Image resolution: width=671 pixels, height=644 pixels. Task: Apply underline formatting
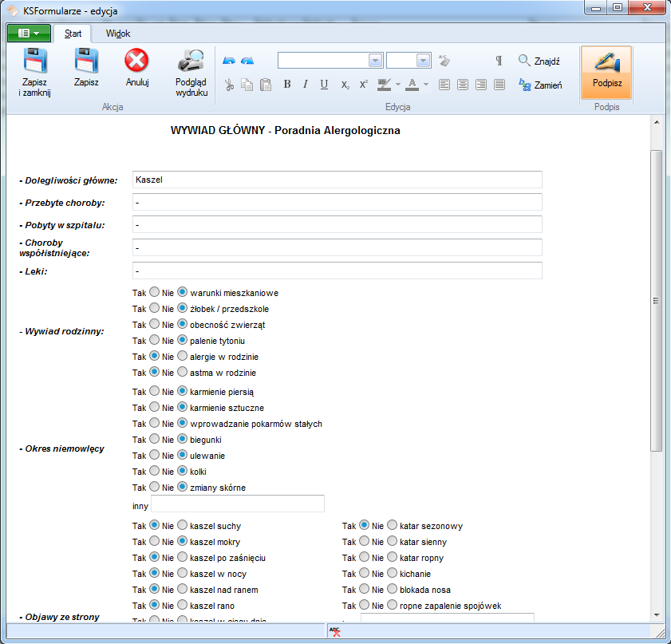point(324,85)
